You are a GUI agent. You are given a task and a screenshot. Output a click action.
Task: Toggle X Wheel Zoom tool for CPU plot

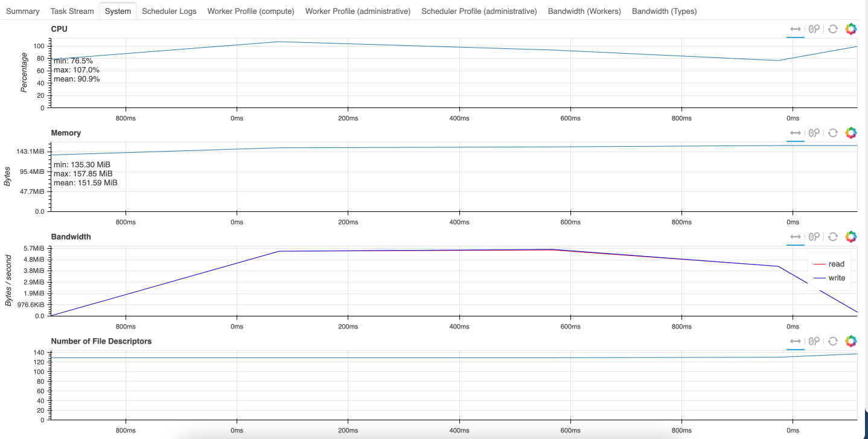coord(814,29)
